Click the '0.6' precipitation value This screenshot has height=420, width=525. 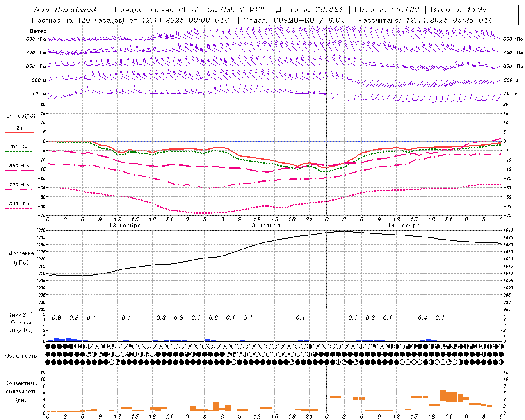(x=213, y=317)
